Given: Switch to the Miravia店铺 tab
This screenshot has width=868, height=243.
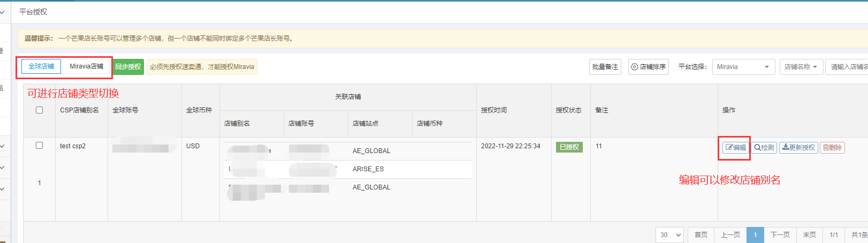Looking at the screenshot, I should click(x=86, y=66).
